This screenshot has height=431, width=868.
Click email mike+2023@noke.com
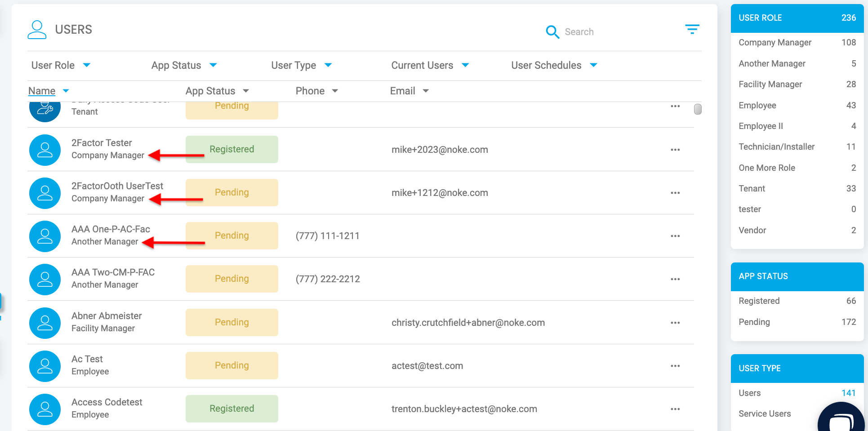pos(440,150)
